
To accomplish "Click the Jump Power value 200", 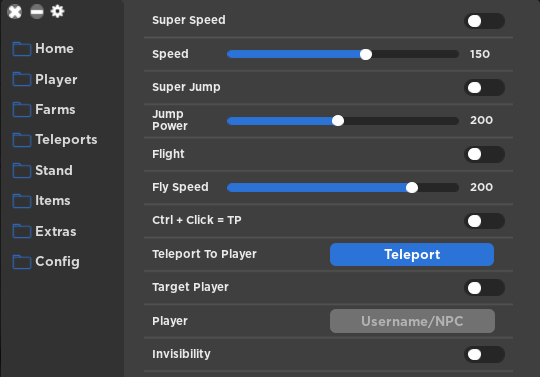I will [x=481, y=120].
